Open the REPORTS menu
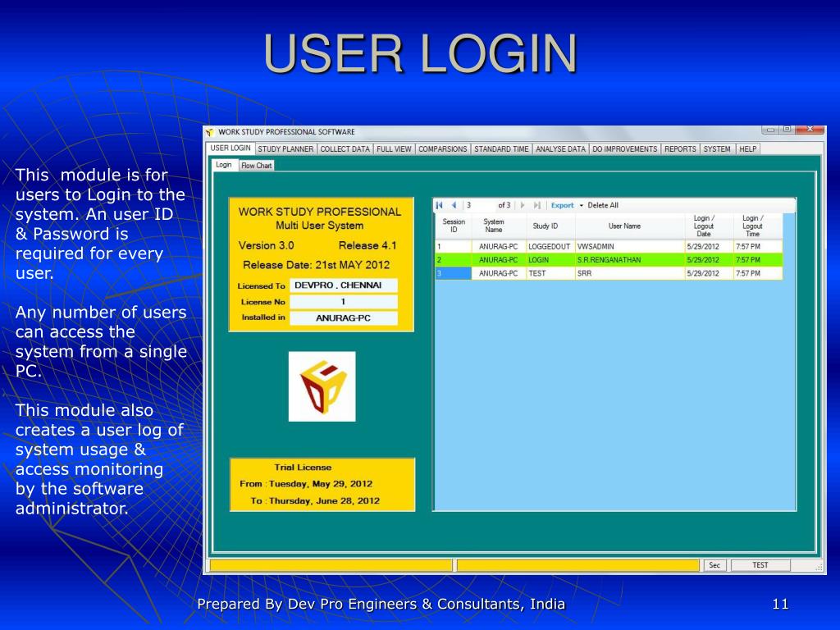Image resolution: width=840 pixels, height=630 pixels. 679,148
